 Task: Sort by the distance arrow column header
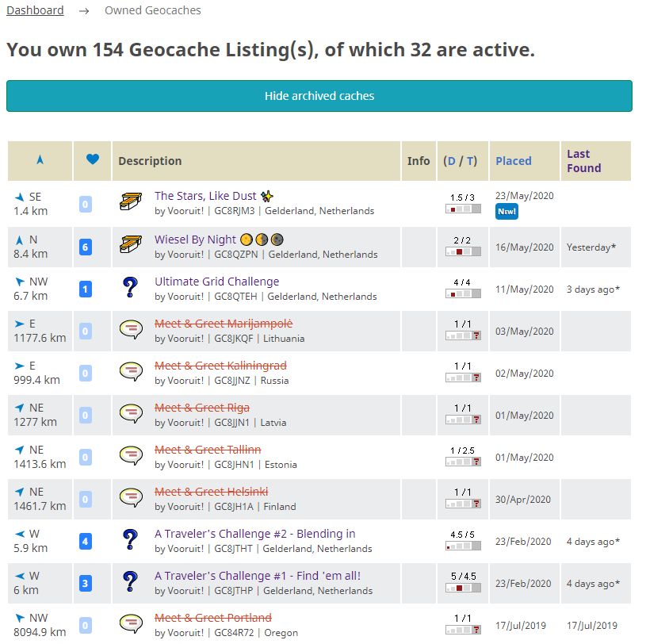(x=40, y=160)
